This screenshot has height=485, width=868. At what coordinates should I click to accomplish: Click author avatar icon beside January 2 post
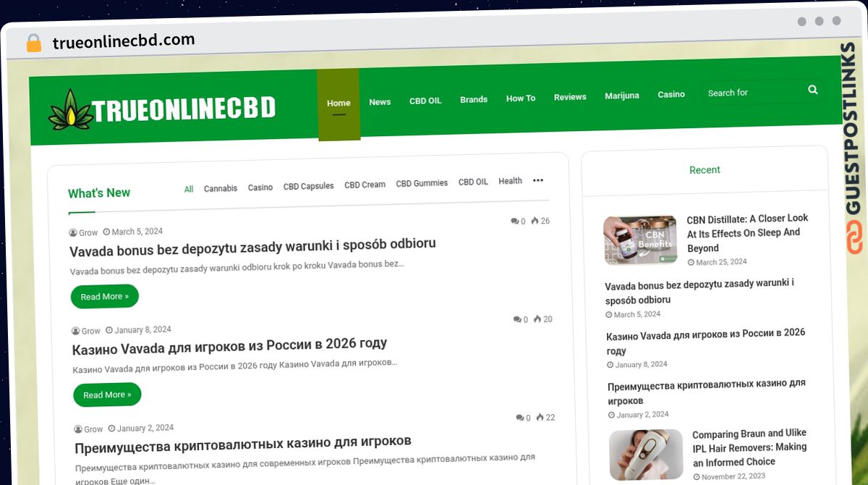(x=79, y=429)
